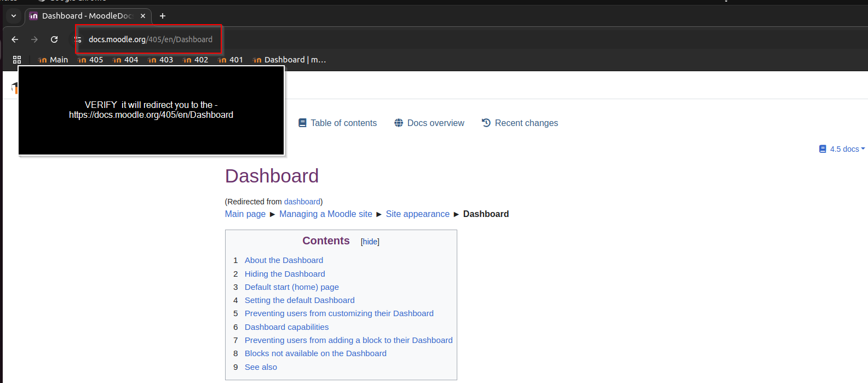
Task: Open Managing a Moodle site breadcrumb
Action: 326,214
